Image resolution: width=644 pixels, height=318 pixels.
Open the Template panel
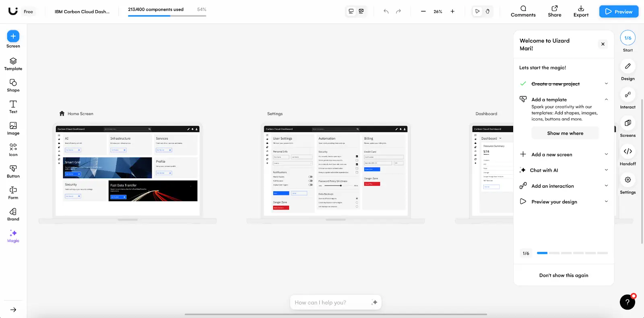point(13,64)
